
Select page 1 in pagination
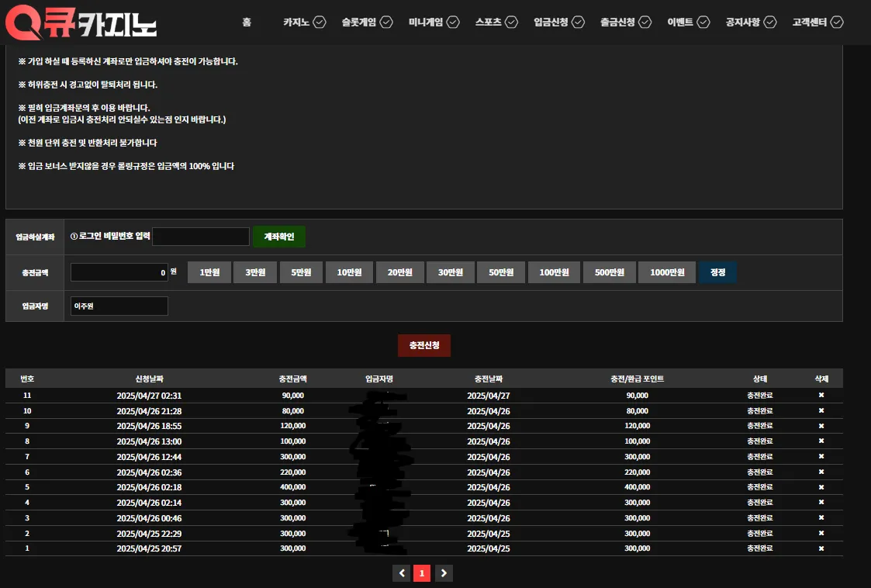click(x=422, y=573)
